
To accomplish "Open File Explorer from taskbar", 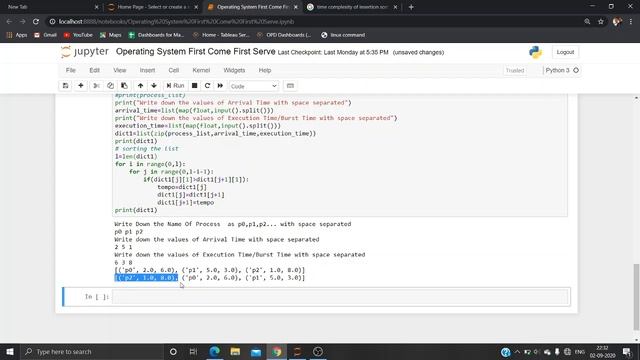I will 235,351.
